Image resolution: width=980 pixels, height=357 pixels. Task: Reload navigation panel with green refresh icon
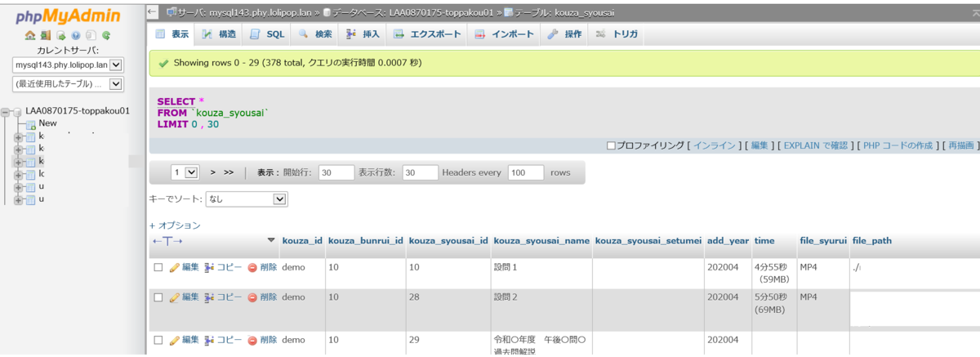(106, 35)
